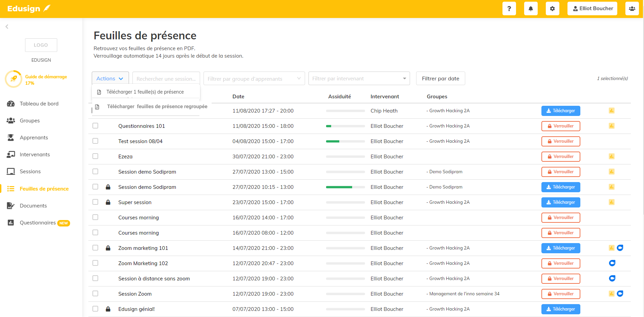Focus the Rechercher une session search field
Screen dimensions: 644x317
pyautogui.click(x=166, y=78)
